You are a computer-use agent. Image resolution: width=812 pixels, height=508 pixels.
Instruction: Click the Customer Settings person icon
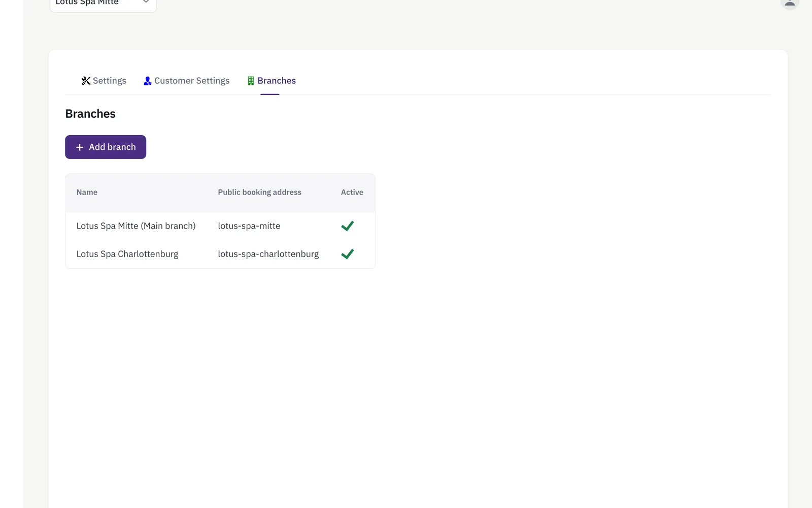148,81
